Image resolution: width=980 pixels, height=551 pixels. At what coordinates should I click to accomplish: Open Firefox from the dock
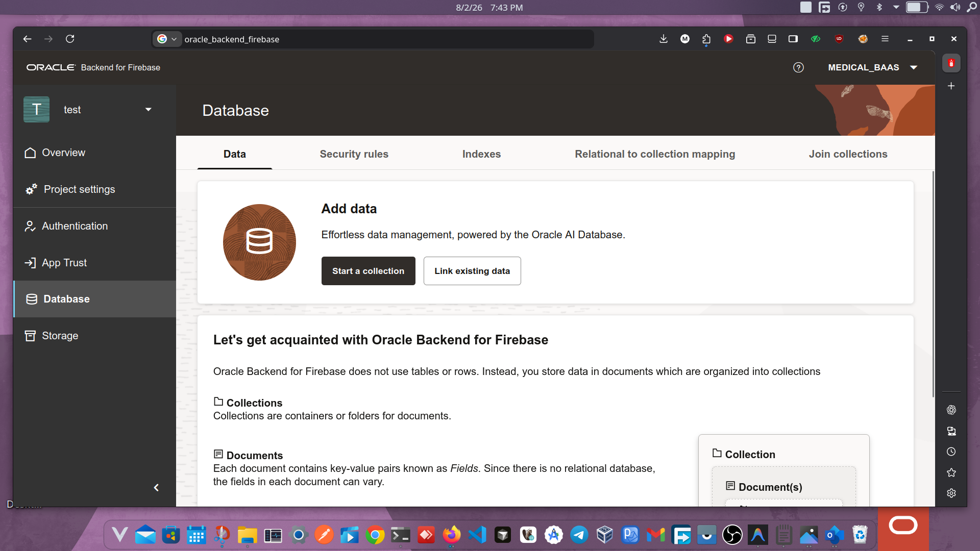click(451, 535)
